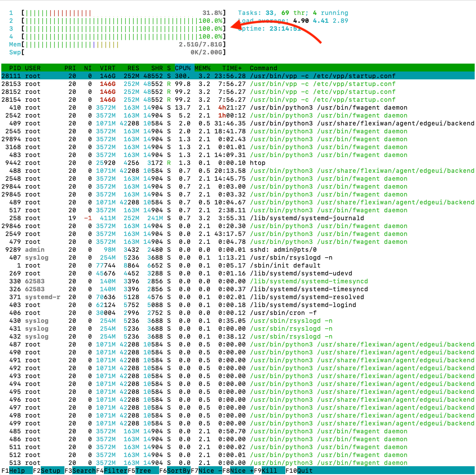Select the Command column header
Screen dimensions: 476x475
pyautogui.click(x=263, y=68)
